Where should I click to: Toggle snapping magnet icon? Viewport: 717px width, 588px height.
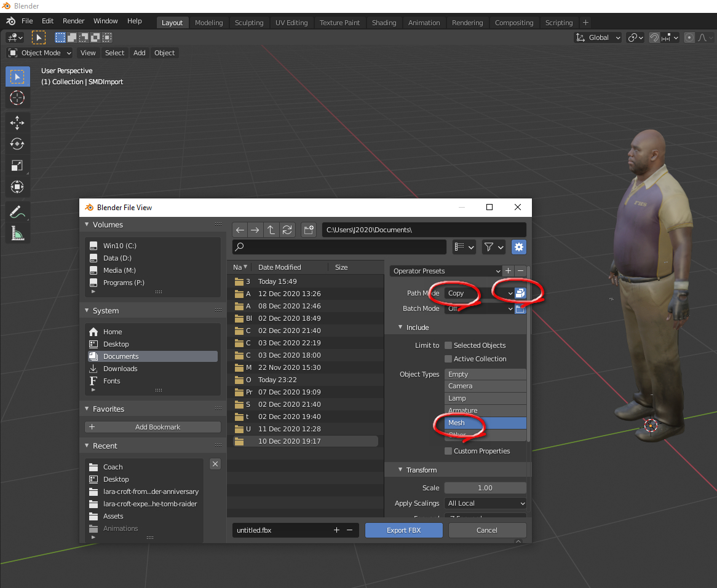coord(654,37)
